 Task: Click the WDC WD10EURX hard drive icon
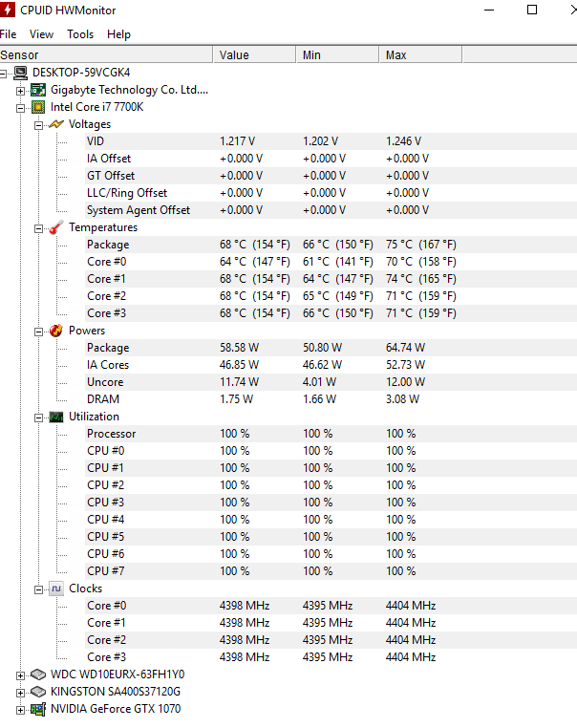(38, 674)
